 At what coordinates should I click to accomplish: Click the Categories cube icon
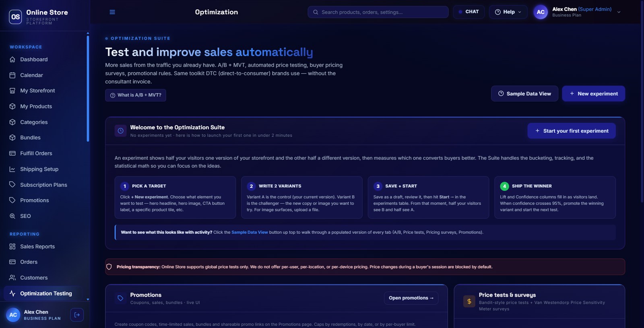pyautogui.click(x=12, y=122)
